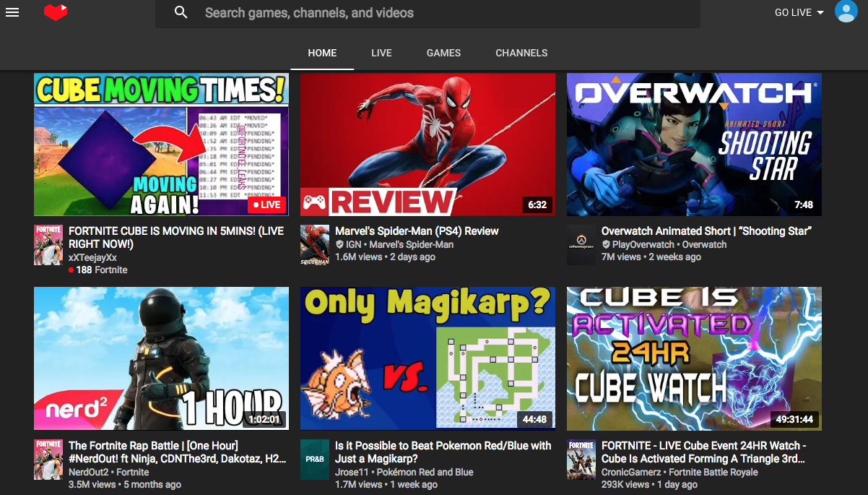Open 'Is it Possible to Beat Pokemon' title
Image resolution: width=868 pixels, height=495 pixels.
[443, 452]
